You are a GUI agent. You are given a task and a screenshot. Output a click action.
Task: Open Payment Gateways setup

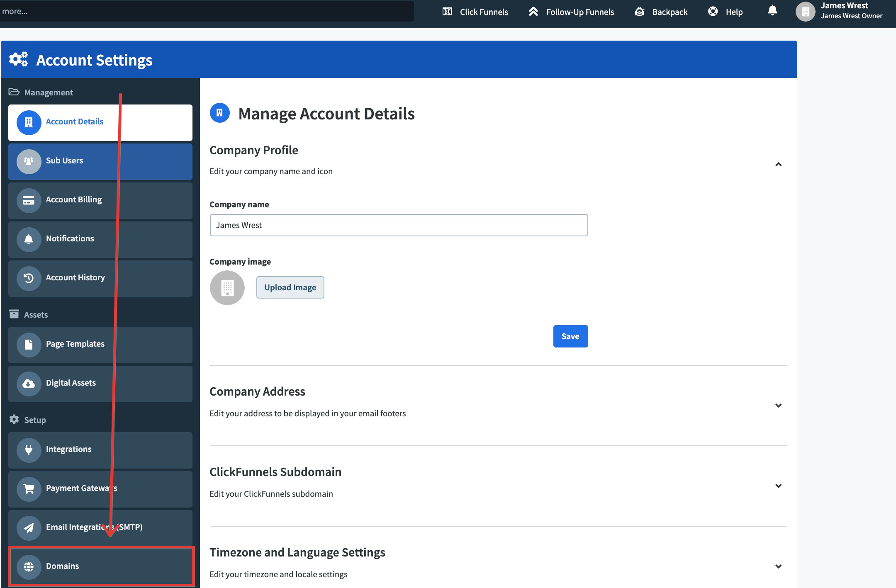100,489
